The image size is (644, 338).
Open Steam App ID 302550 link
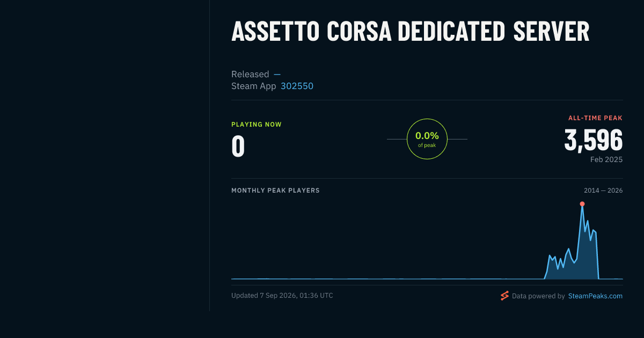coord(297,86)
